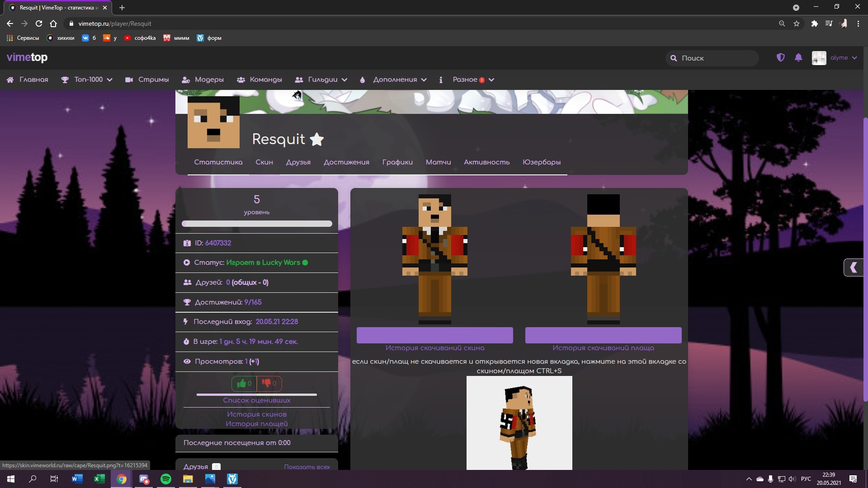
Task: Click the alyme avatar thumbnail
Action: click(x=819, y=58)
